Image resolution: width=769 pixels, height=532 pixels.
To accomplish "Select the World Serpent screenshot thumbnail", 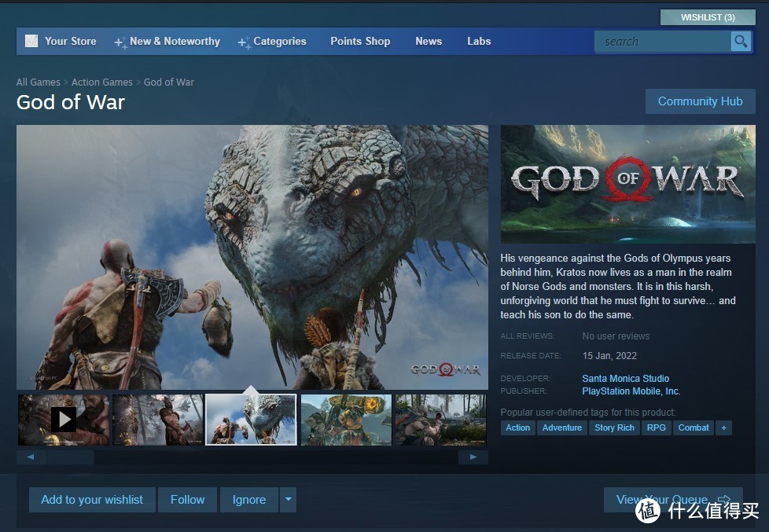I will click(x=251, y=420).
